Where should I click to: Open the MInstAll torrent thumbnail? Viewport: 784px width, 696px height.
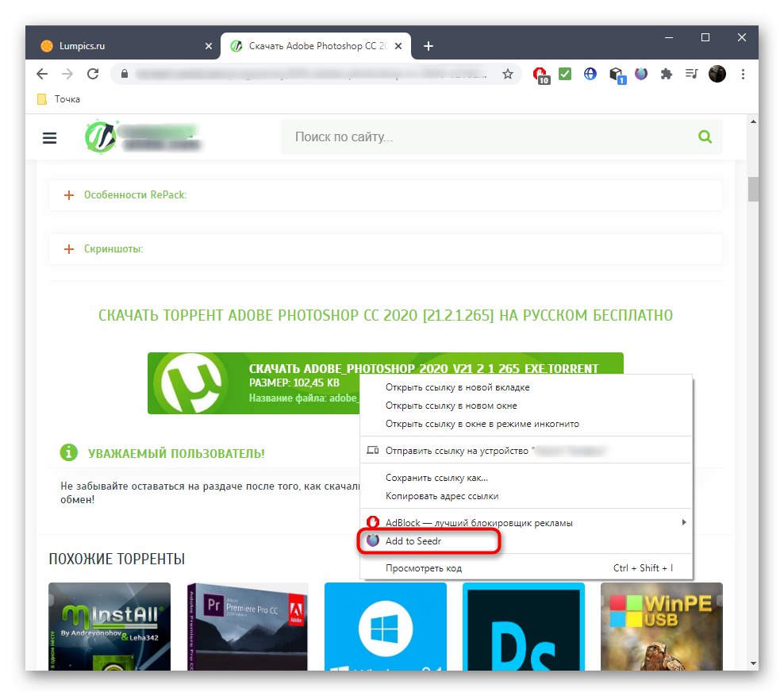point(110,626)
